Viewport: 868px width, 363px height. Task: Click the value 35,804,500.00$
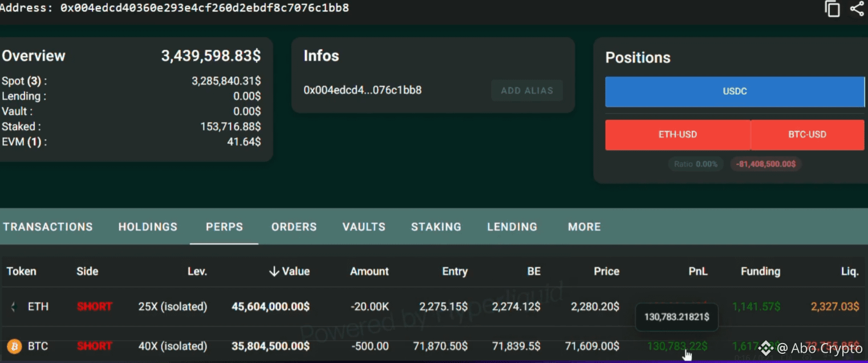point(271,346)
